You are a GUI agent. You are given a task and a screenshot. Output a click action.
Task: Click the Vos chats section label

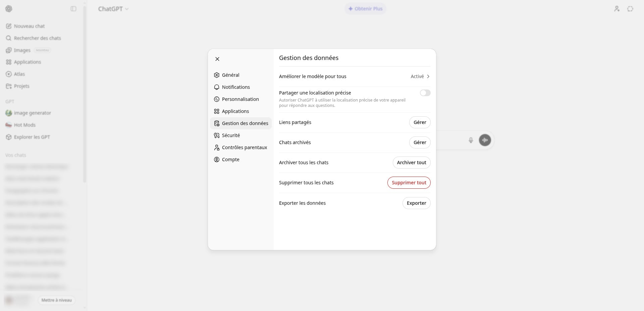[x=15, y=155]
